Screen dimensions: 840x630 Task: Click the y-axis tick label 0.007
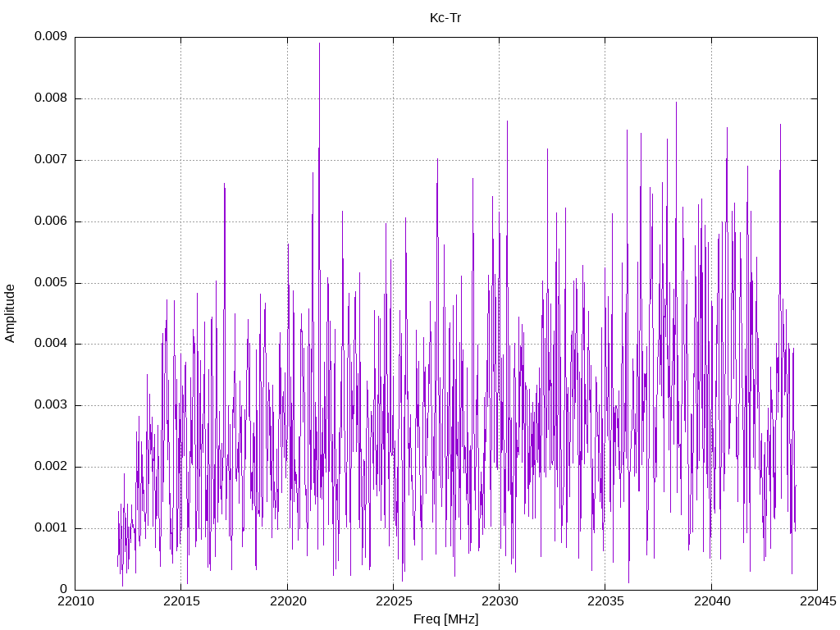pos(51,160)
